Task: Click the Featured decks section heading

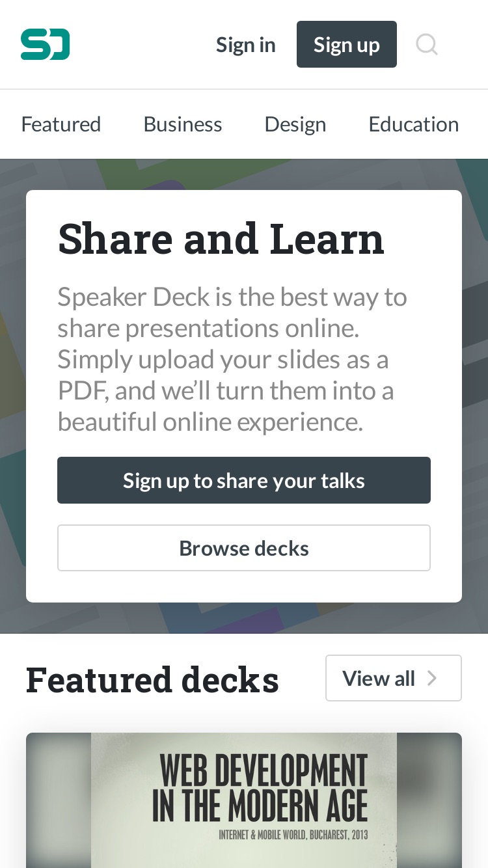Action: coord(152,679)
